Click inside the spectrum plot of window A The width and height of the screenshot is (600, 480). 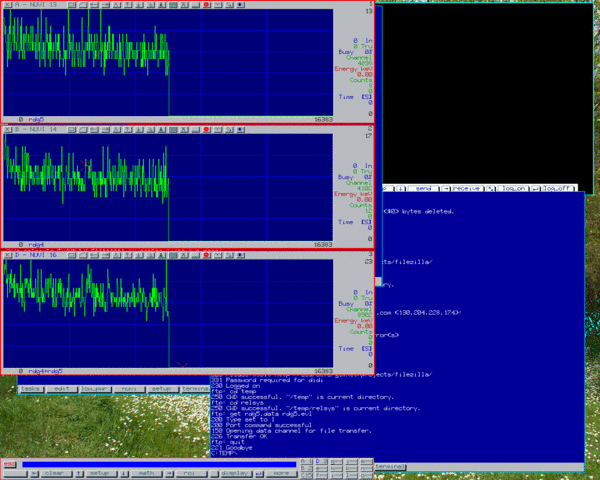[168, 62]
